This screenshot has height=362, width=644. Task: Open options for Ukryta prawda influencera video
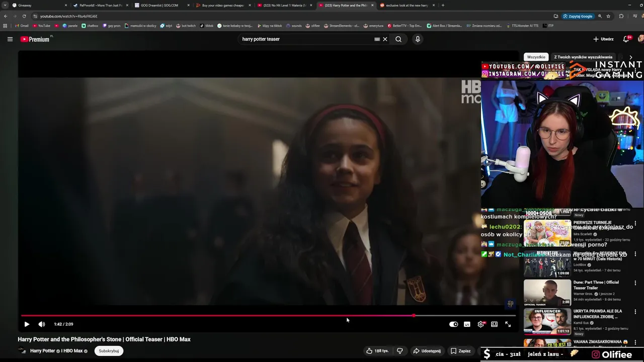(x=635, y=312)
